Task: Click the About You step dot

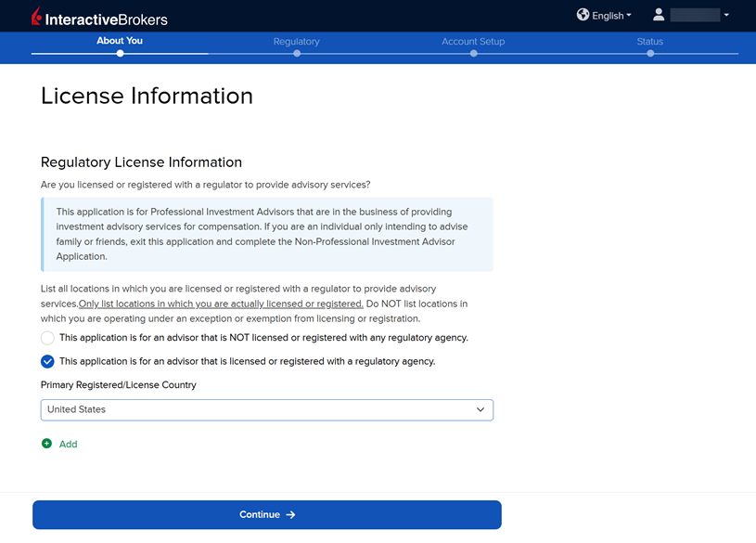Action: pos(120,53)
